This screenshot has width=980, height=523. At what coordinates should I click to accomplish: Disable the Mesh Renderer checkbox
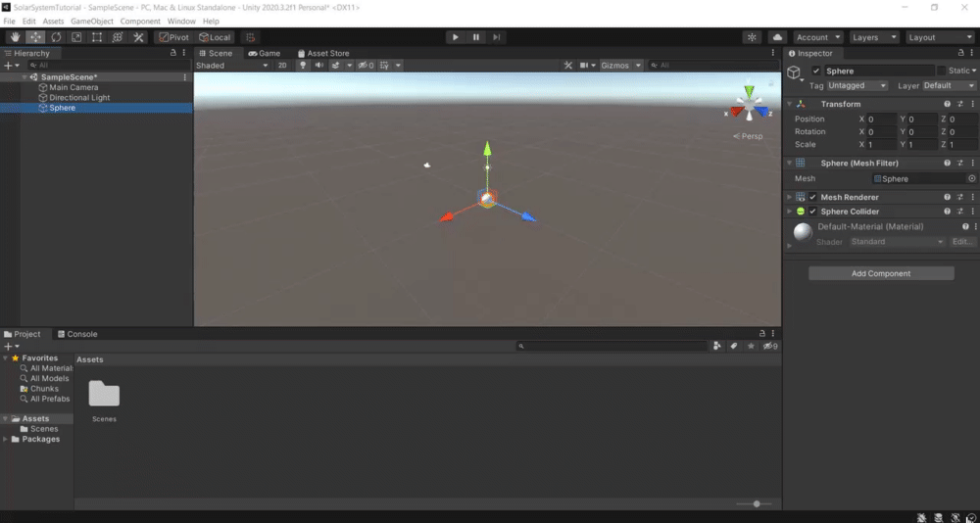[x=812, y=198]
